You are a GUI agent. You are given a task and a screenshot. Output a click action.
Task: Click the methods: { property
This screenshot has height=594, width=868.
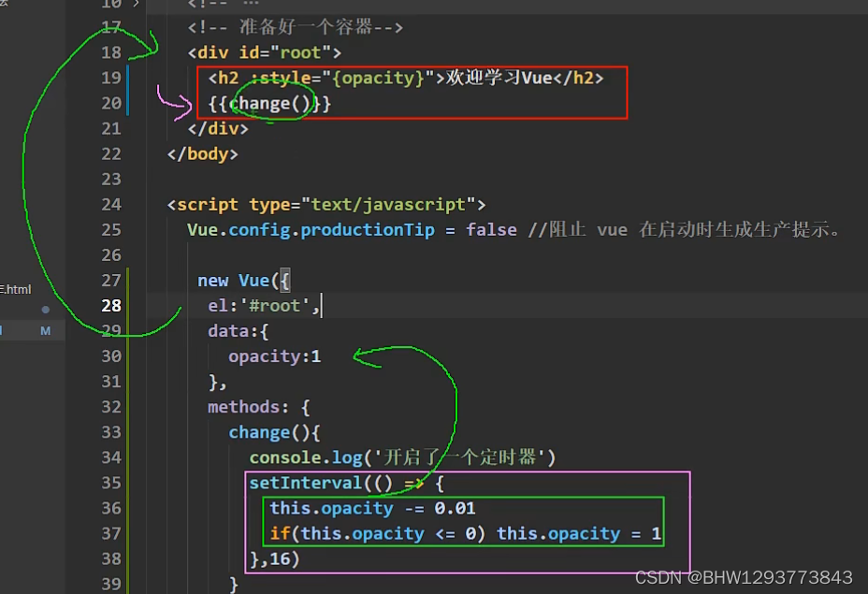click(x=258, y=407)
